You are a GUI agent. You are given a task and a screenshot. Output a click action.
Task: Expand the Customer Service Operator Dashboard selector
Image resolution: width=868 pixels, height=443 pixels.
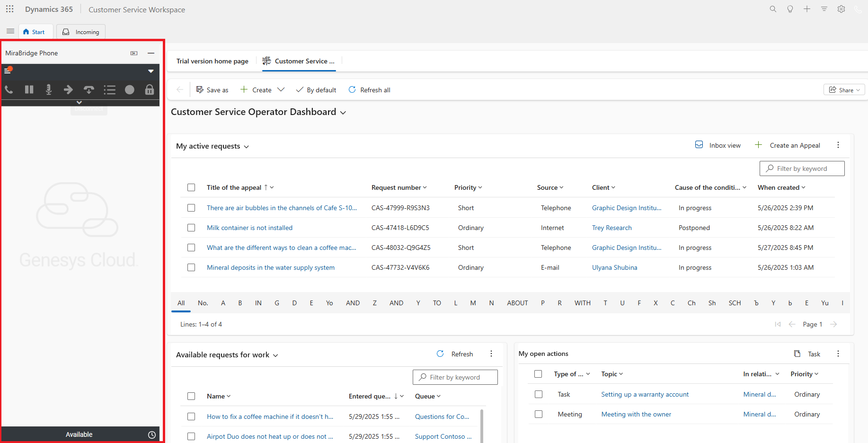pyautogui.click(x=343, y=113)
